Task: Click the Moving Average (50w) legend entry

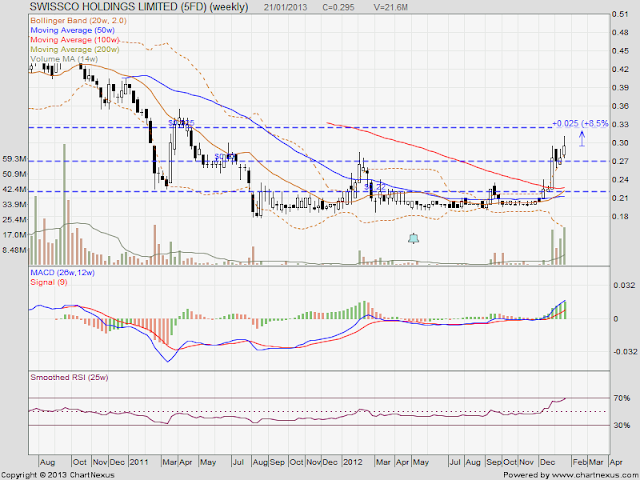Action: click(x=73, y=30)
